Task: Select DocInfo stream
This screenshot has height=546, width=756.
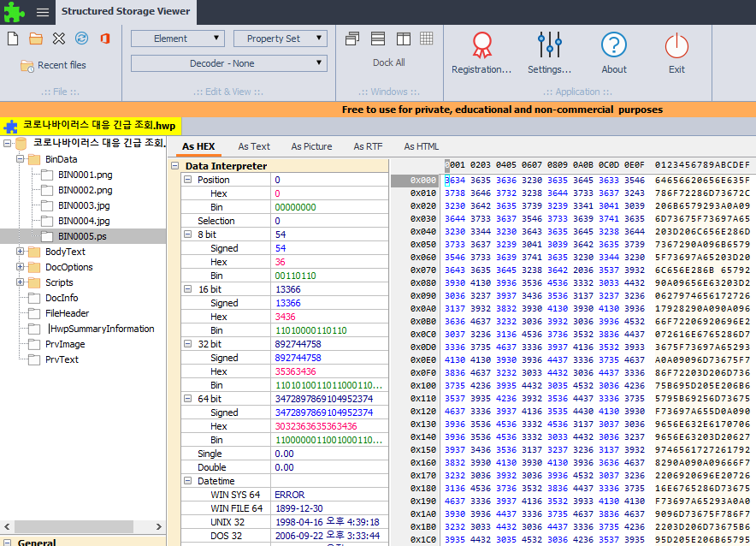Action: pos(62,298)
